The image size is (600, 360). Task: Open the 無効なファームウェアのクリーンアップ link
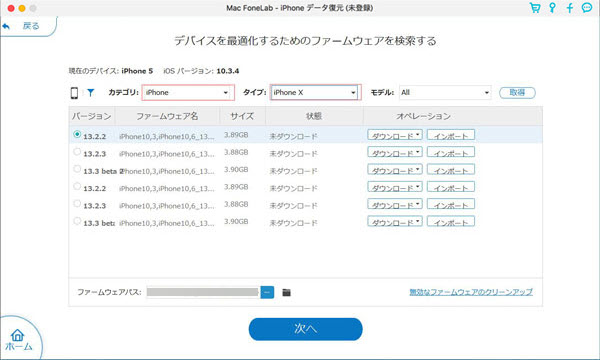[471, 292]
